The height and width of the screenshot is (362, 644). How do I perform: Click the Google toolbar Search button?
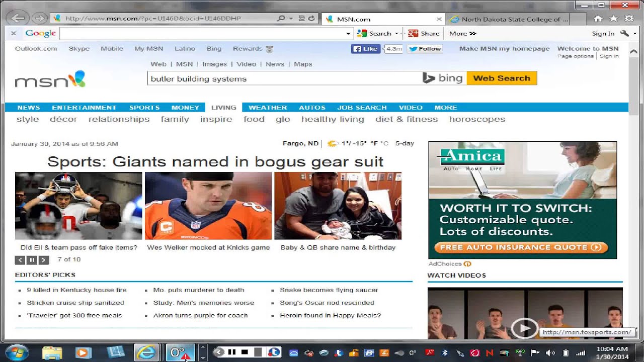[x=374, y=33]
